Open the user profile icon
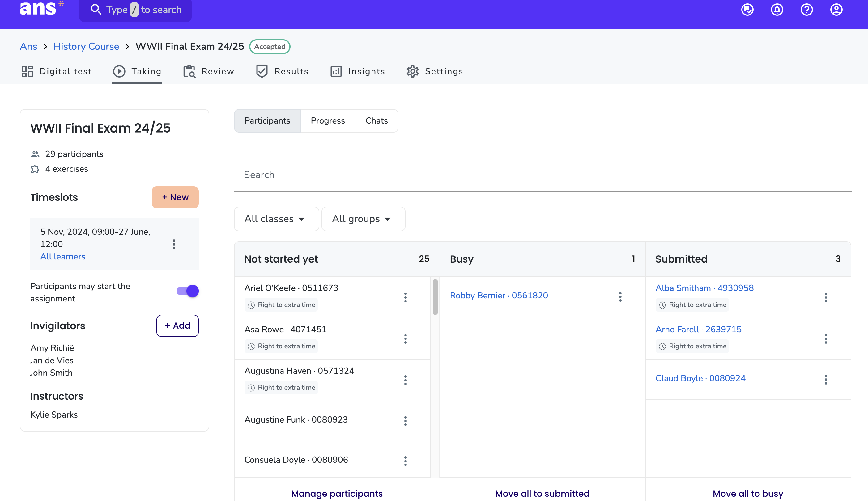Screen dimensions: 868x501 tap(836, 10)
